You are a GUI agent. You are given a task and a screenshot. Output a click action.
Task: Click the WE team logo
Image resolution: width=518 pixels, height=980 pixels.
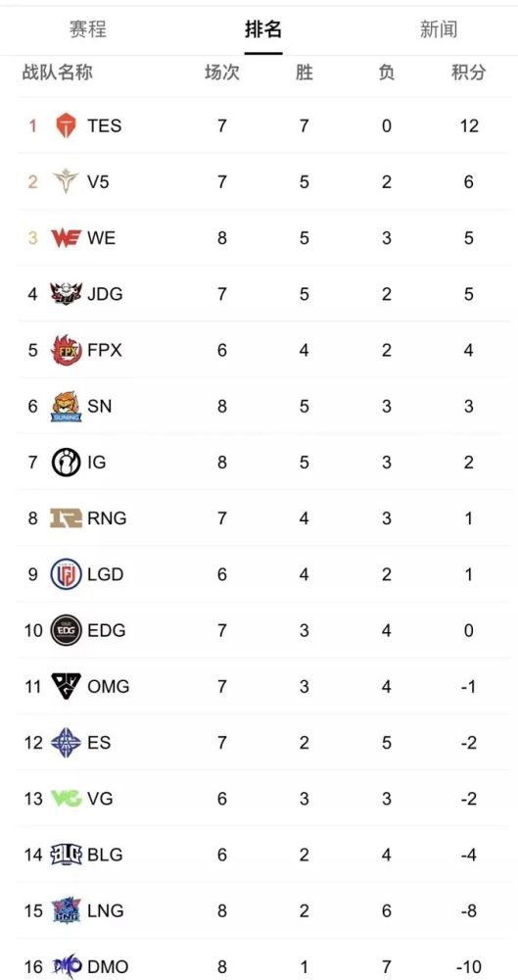pyautogui.click(x=67, y=238)
